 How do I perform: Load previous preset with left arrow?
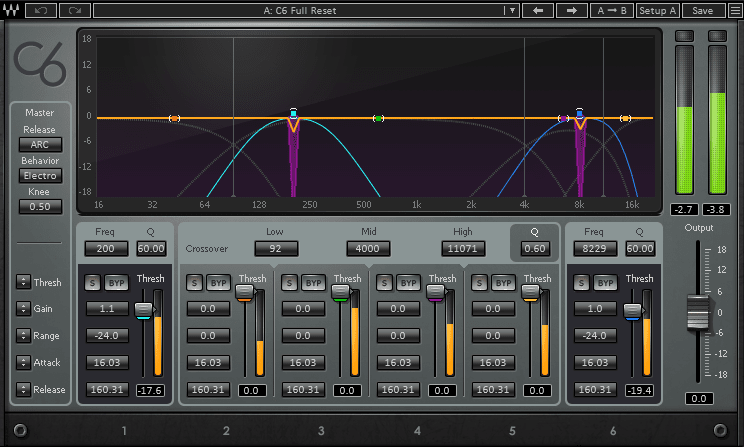point(538,10)
